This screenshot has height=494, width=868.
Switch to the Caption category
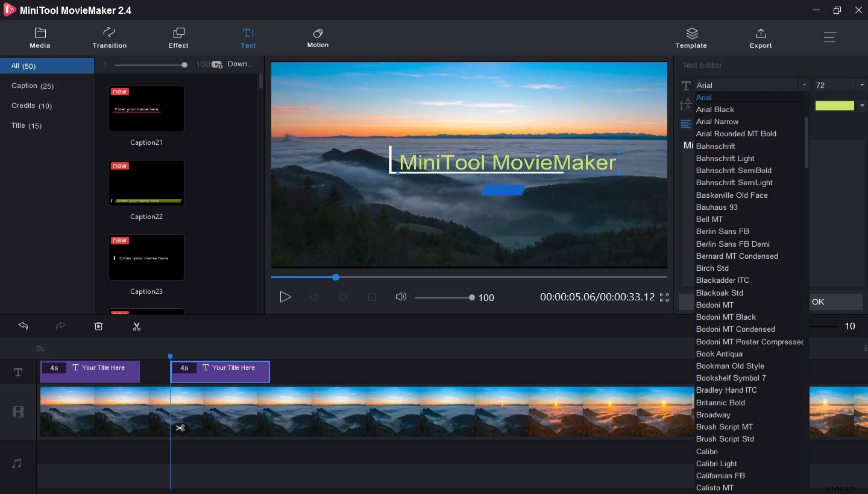tap(33, 86)
